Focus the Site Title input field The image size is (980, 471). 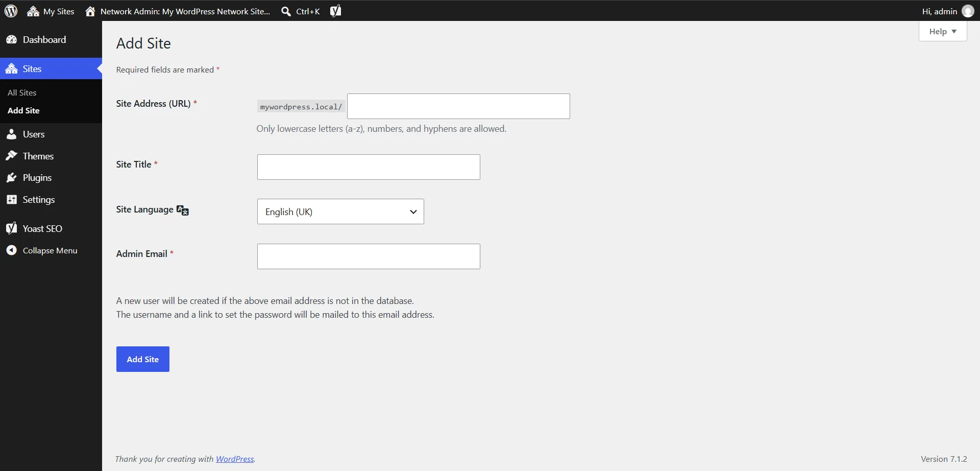[x=369, y=167]
